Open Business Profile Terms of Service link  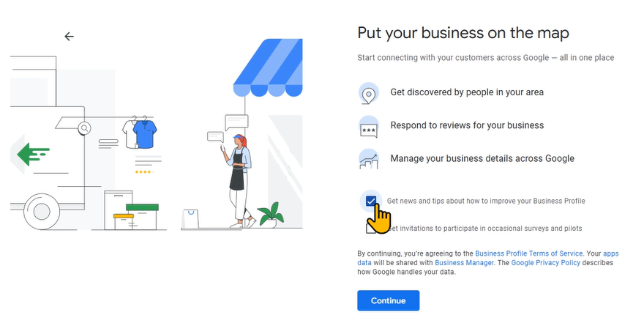pyautogui.click(x=528, y=253)
